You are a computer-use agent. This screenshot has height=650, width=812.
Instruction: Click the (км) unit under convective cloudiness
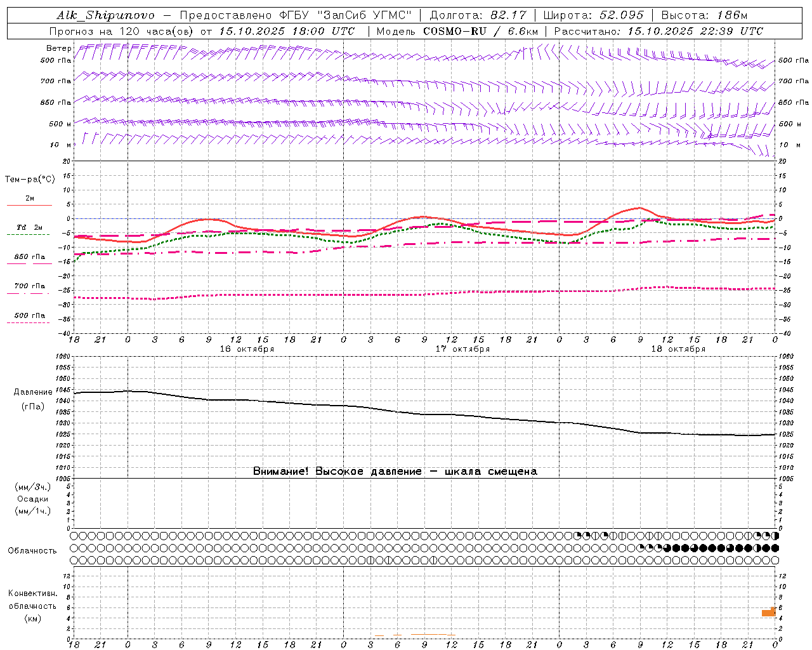(x=33, y=618)
